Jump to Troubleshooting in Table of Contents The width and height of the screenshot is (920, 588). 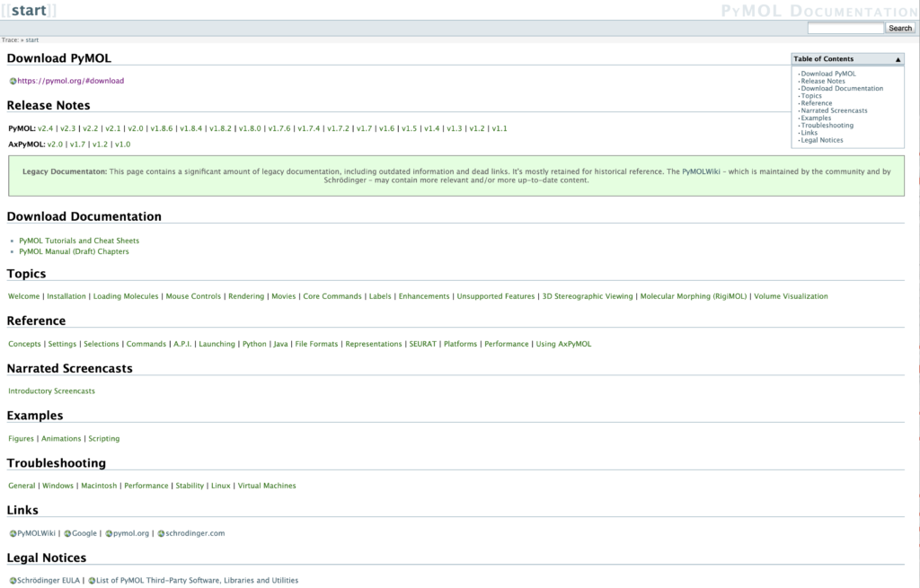pos(827,126)
